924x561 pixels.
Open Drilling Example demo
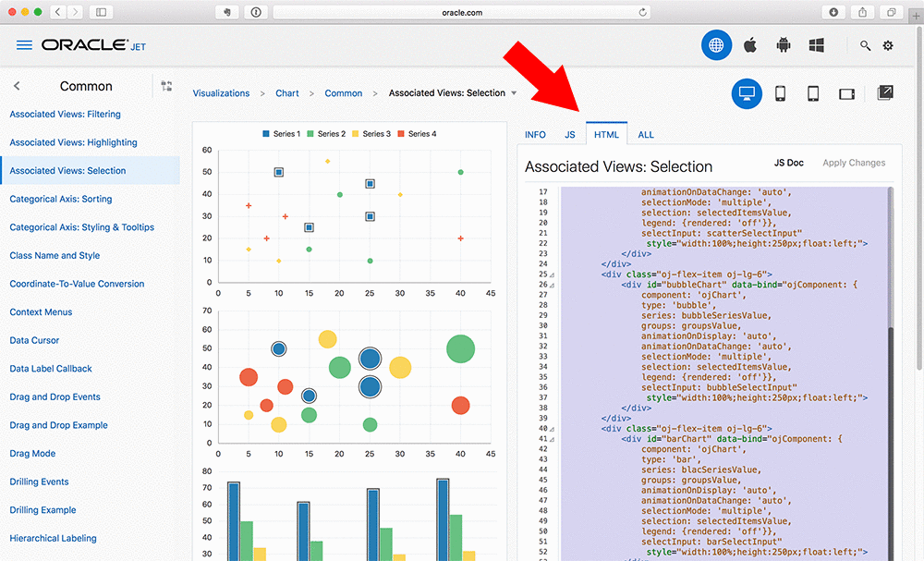click(x=43, y=510)
